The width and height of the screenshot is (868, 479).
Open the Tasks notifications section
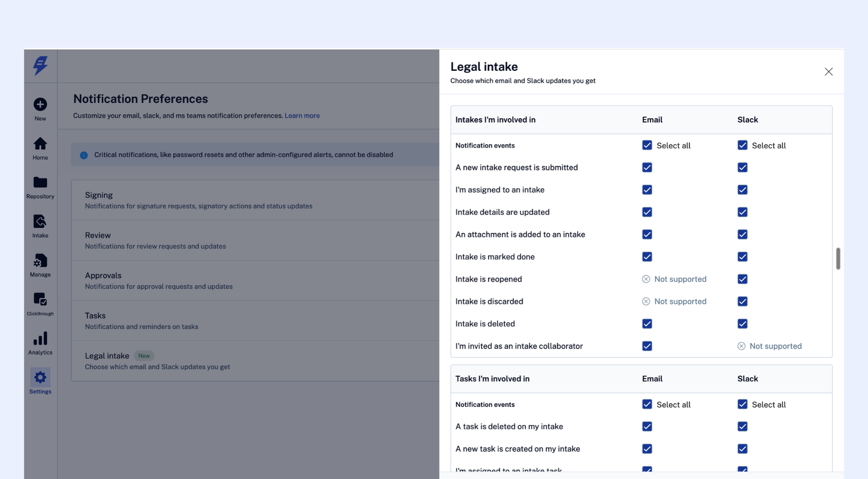[256, 321]
